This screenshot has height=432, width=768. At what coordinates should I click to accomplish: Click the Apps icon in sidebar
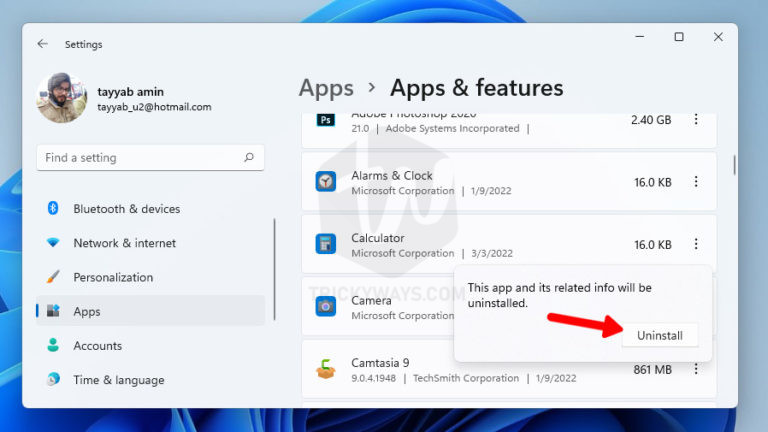point(53,311)
